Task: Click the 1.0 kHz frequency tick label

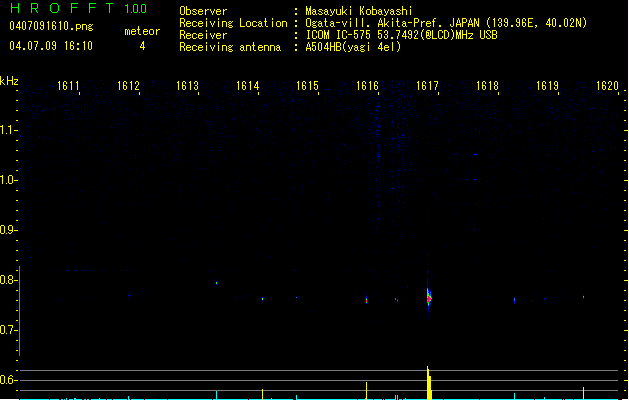Action: (x=7, y=180)
